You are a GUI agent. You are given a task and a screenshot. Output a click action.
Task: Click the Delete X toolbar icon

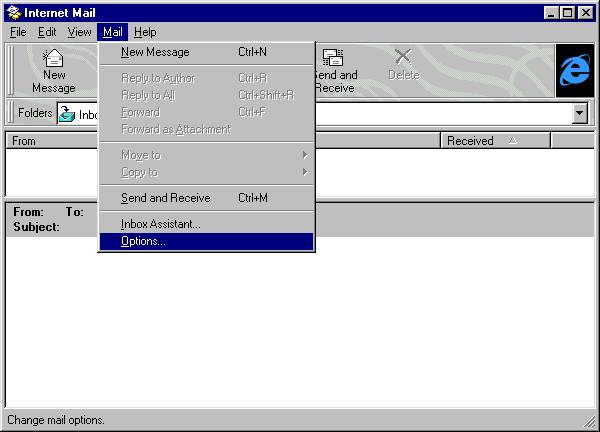[x=403, y=57]
